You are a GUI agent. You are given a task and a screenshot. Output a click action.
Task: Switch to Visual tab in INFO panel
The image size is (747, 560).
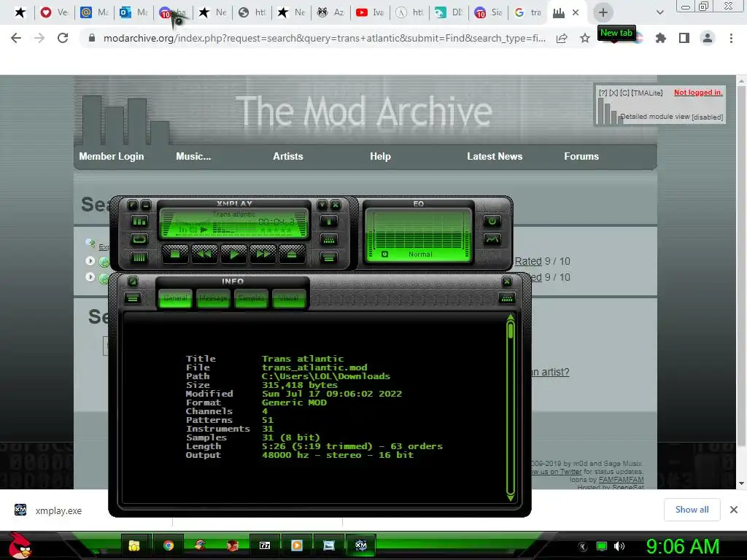288,298
